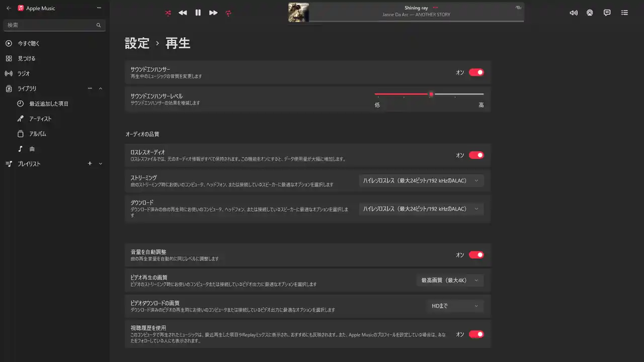Toggle repeat mode
This screenshot has width=644, height=362.
point(228,13)
